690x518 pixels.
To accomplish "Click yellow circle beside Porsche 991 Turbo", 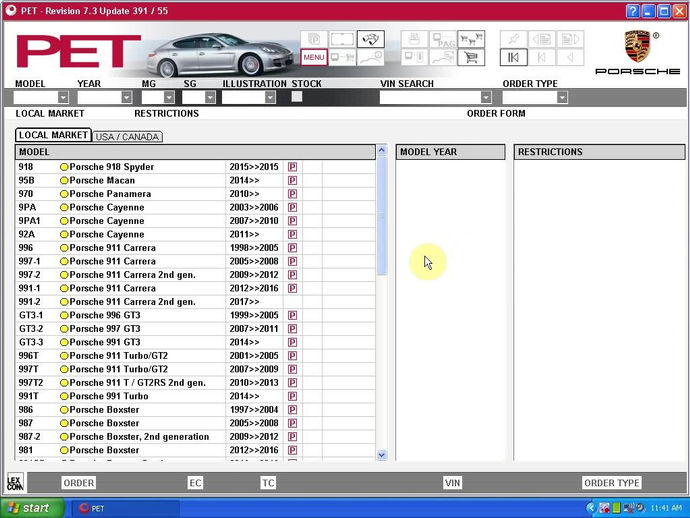I will pos(64,396).
